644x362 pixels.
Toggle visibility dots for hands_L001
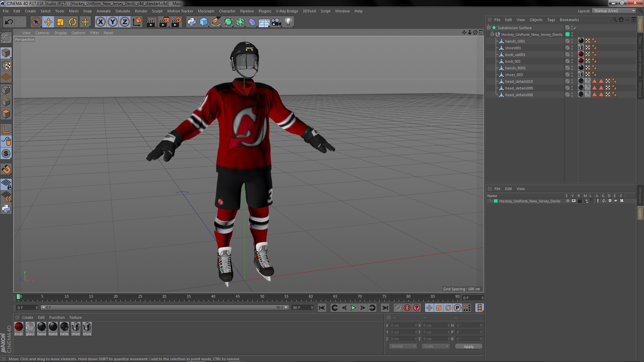(x=572, y=41)
